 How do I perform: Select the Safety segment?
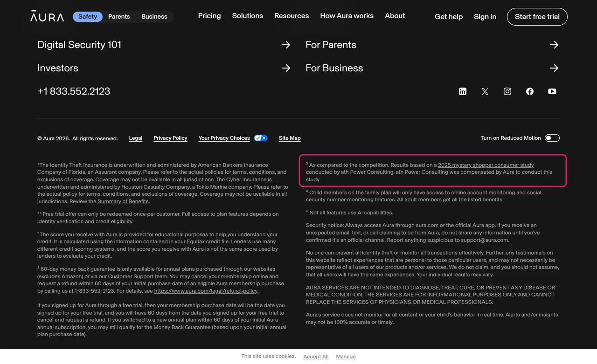pos(88,17)
